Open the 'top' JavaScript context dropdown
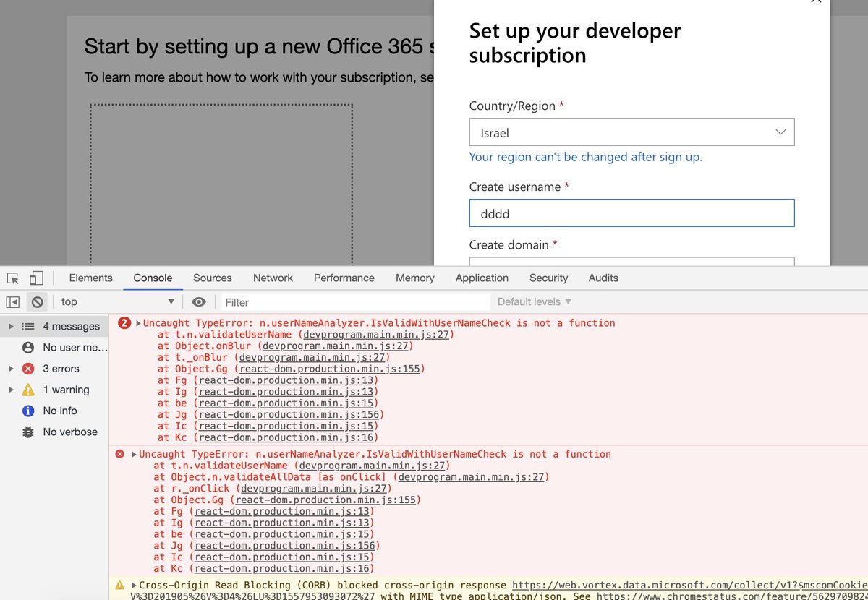This screenshot has height=600, width=868. (x=117, y=302)
